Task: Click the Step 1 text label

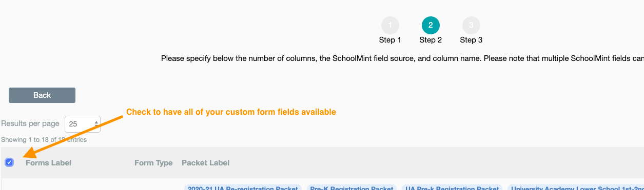Action: pos(390,40)
